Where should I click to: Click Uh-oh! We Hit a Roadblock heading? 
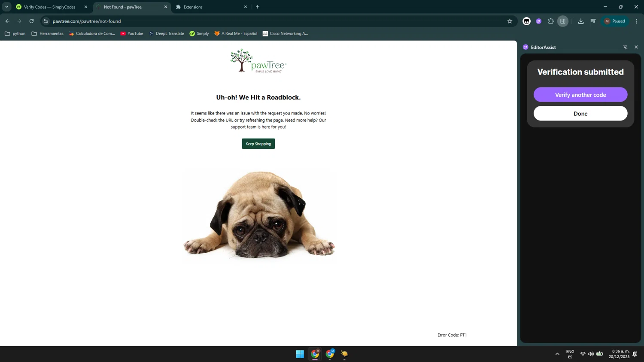(x=258, y=97)
